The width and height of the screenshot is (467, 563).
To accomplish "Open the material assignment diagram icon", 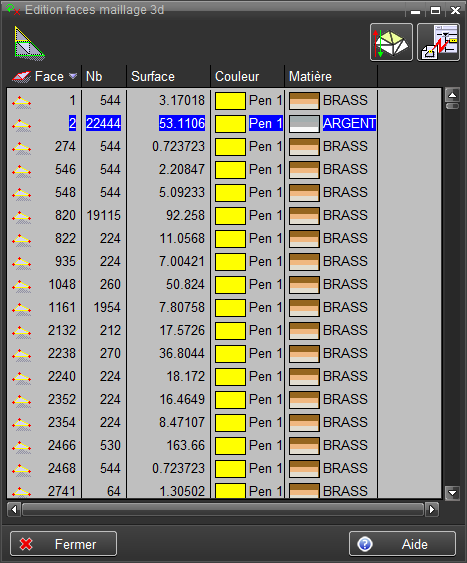I will click(438, 42).
